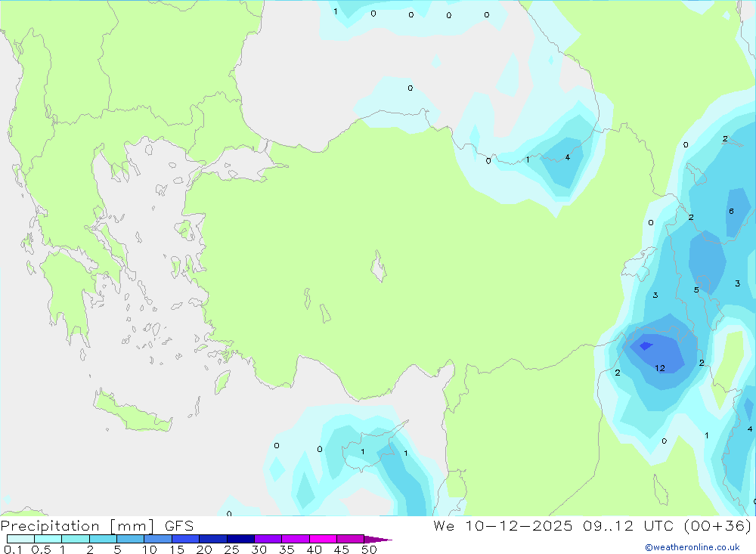Select the 30–35 mm purple legend swatch

[x=268, y=539]
